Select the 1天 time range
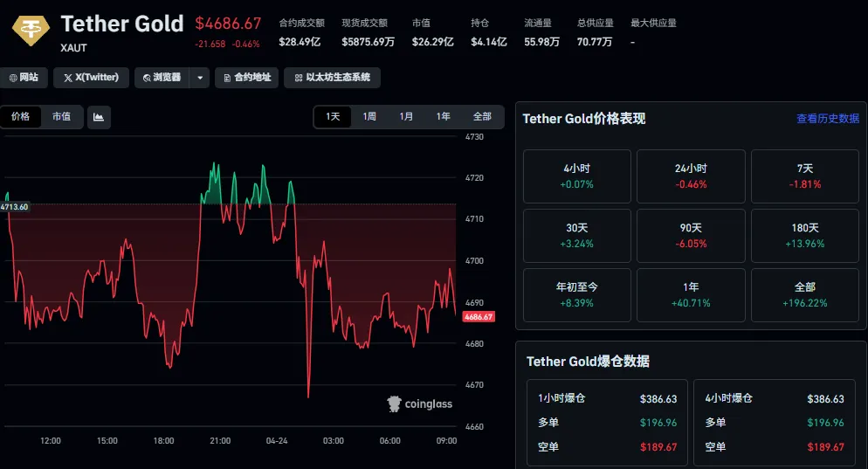This screenshot has height=469, width=868. point(333,117)
